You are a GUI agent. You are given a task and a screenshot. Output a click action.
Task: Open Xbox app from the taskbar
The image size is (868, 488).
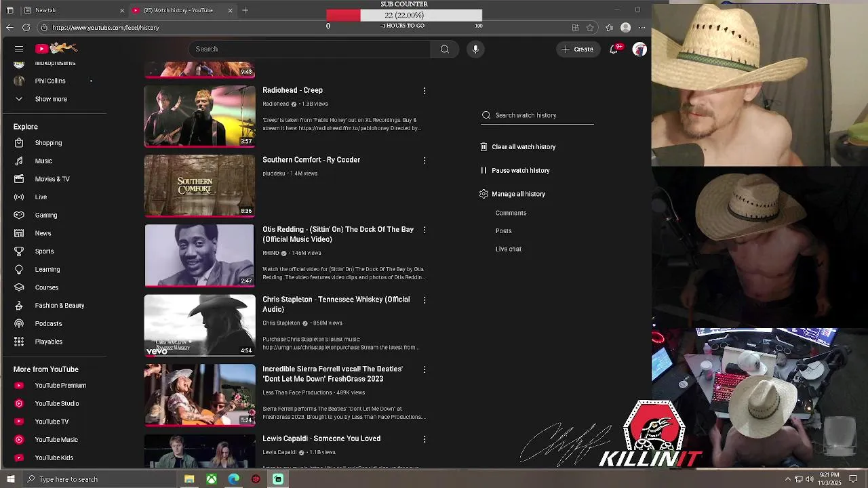pos(212,479)
